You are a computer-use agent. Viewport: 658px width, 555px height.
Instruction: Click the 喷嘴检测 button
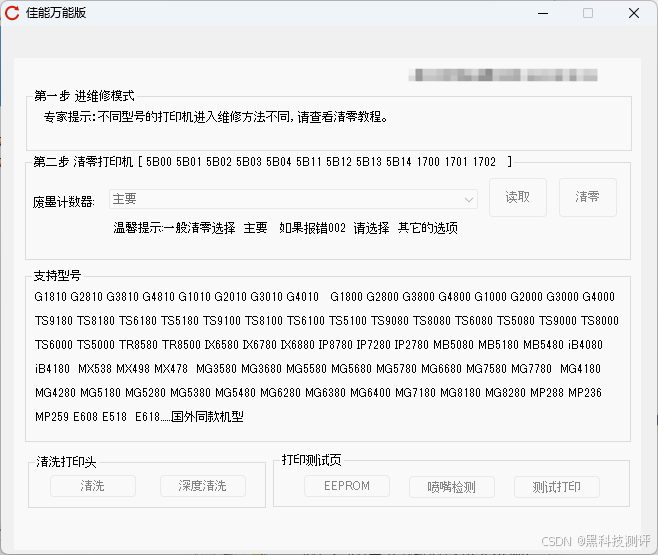coord(452,487)
